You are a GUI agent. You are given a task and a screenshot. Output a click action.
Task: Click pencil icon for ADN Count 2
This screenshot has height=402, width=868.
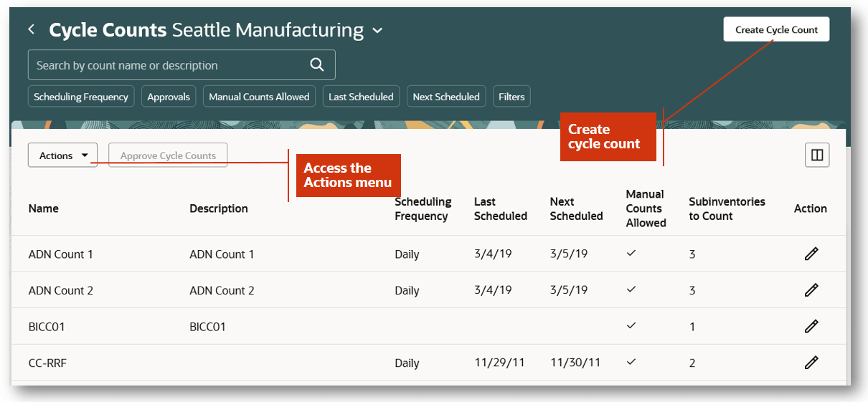[811, 290]
